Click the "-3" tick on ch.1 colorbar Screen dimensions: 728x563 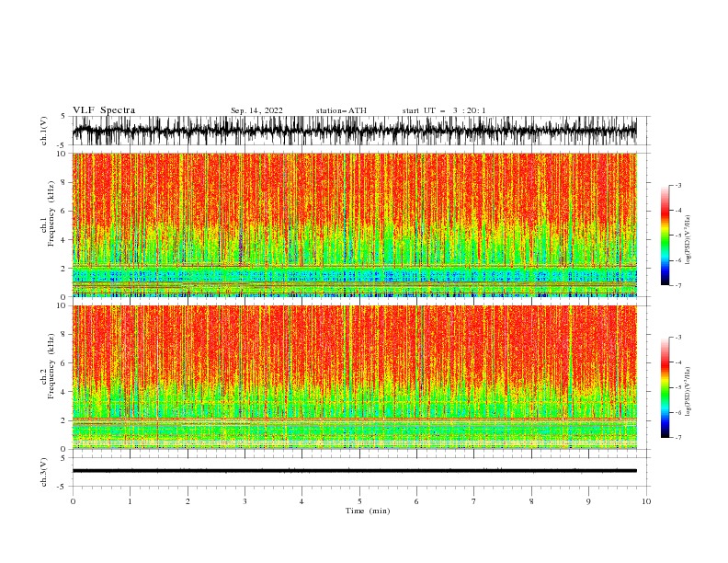coord(677,185)
